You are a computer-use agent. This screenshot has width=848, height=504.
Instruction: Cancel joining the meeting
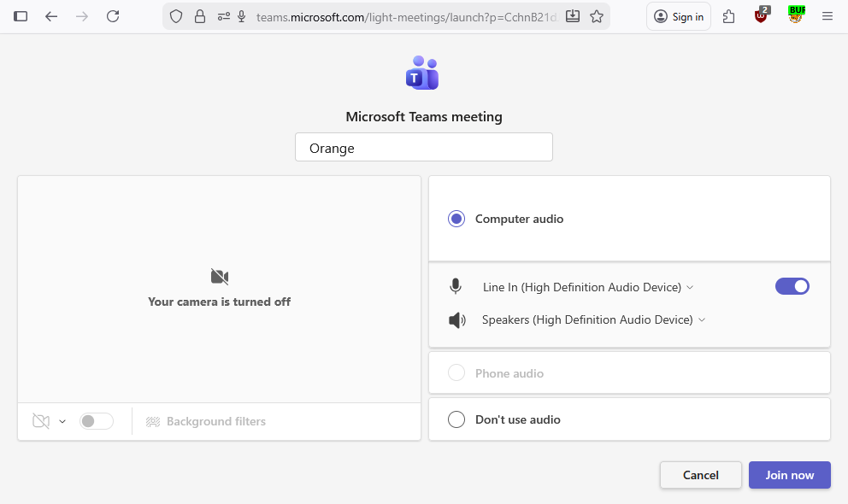point(700,475)
